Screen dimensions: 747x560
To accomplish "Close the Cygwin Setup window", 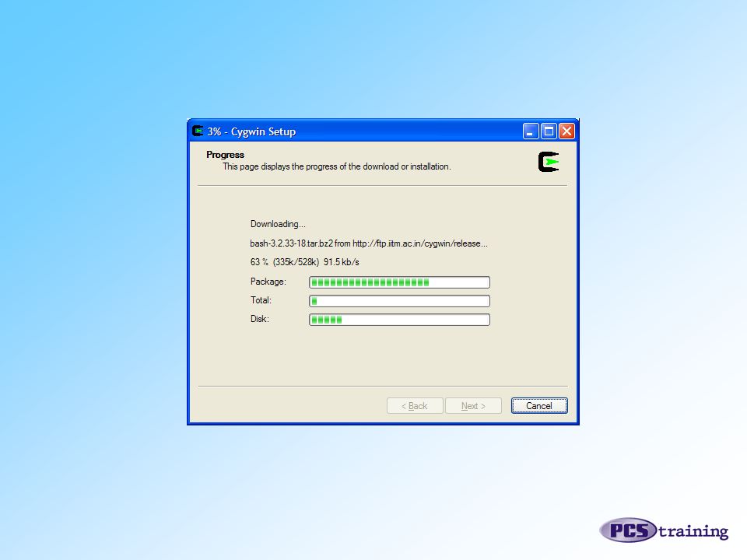I will click(566, 131).
